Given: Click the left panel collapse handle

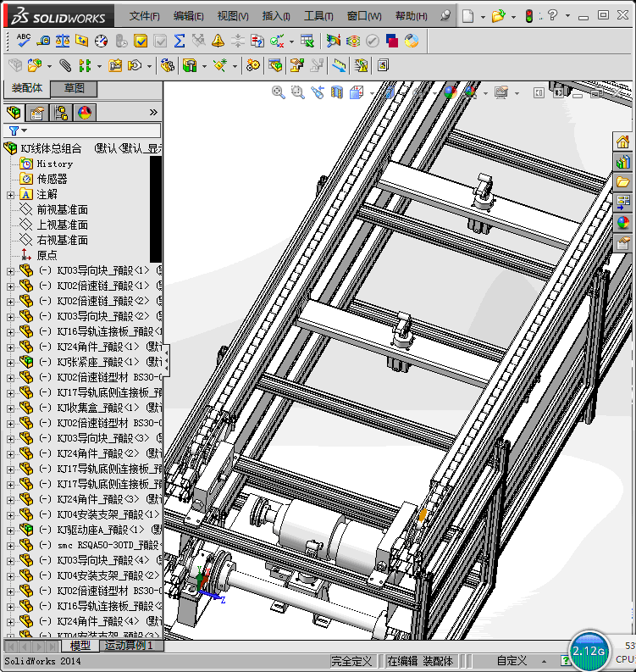Looking at the screenshot, I should pyautogui.click(x=166, y=361).
